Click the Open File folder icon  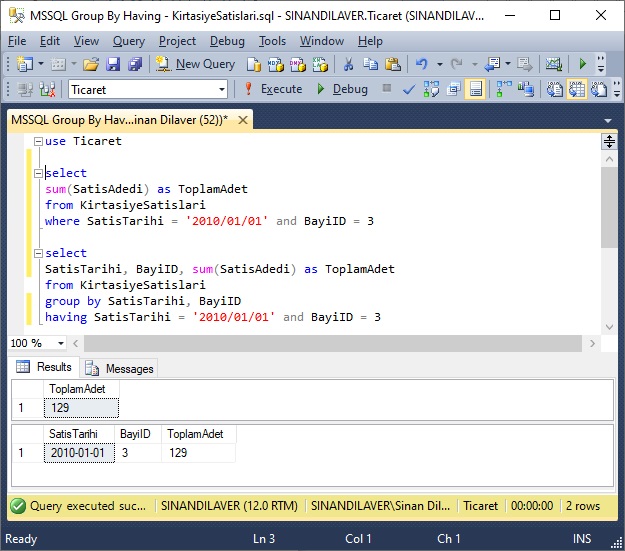(x=91, y=64)
